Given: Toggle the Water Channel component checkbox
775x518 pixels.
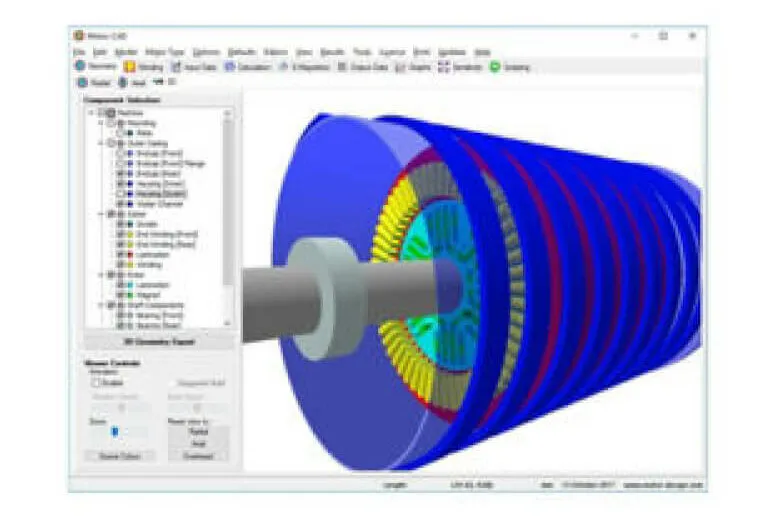Looking at the screenshot, I should click(121, 203).
